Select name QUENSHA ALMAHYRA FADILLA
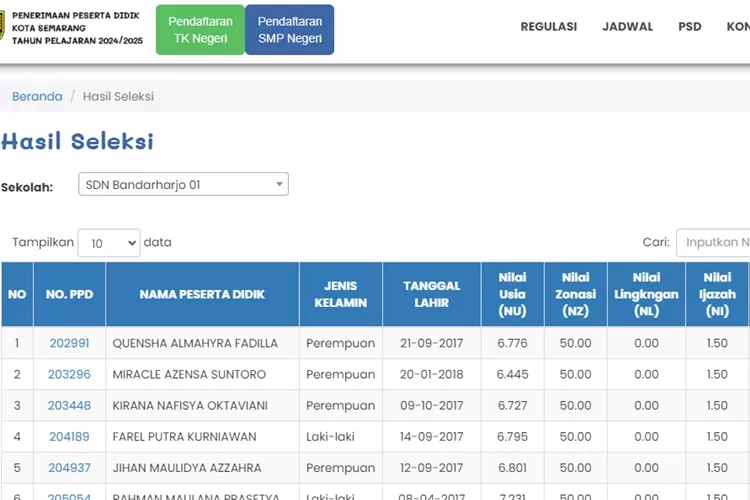 195,343
